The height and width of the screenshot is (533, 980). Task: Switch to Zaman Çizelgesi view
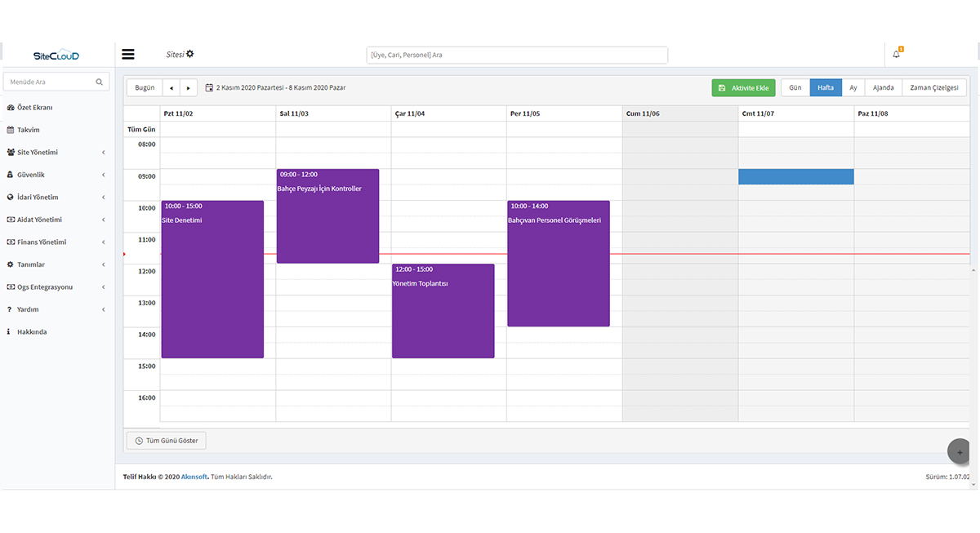[934, 87]
